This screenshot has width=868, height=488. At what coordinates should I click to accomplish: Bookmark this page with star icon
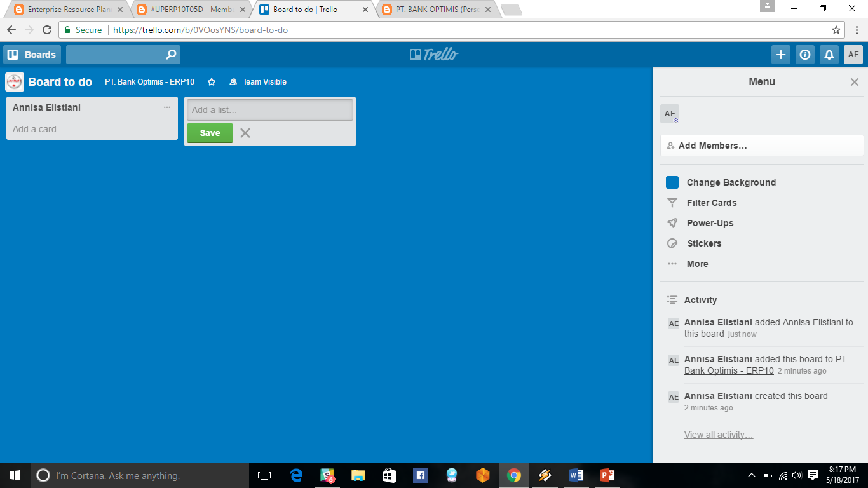[836, 30]
